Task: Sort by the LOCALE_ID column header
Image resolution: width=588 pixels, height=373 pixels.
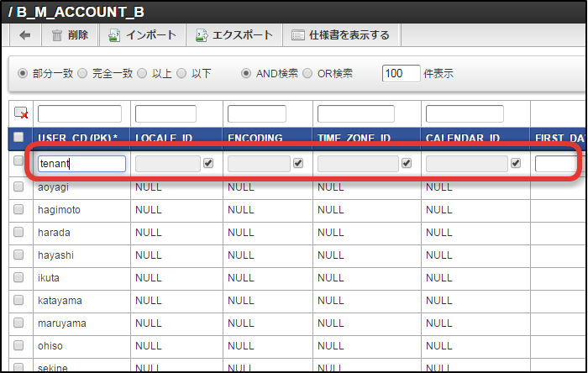Action: click(x=164, y=138)
